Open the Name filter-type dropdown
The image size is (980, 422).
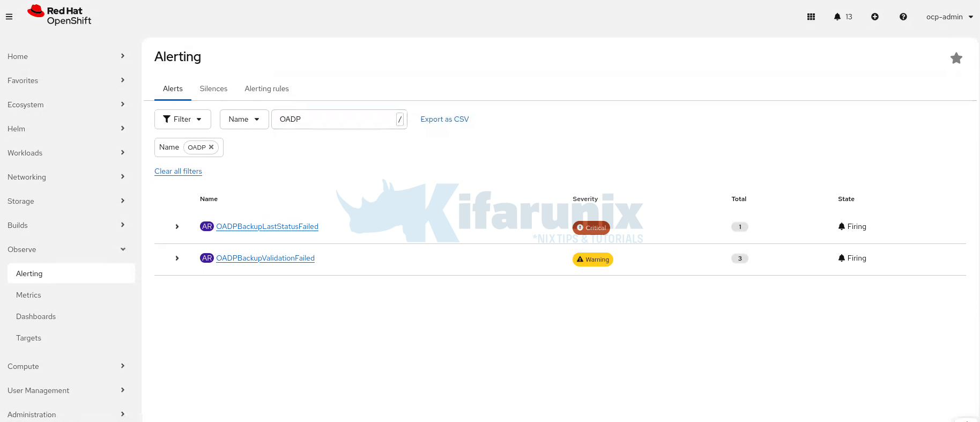click(x=244, y=119)
